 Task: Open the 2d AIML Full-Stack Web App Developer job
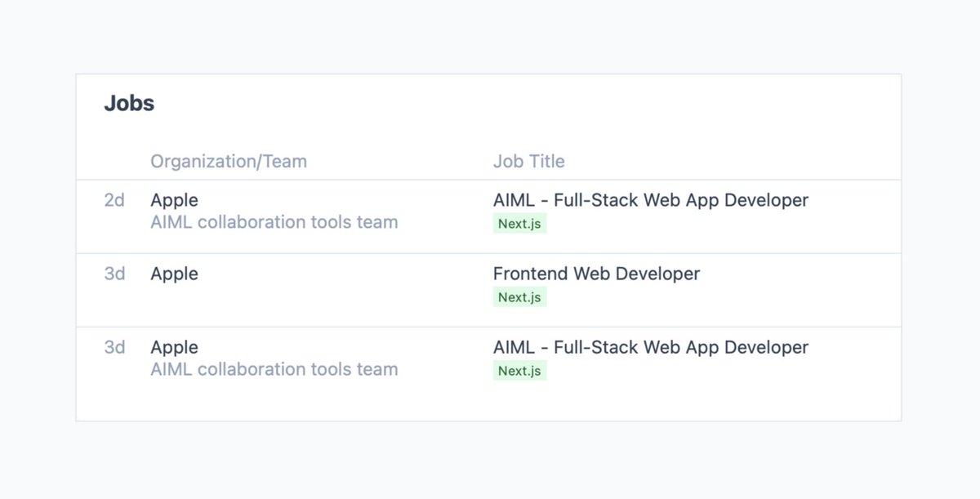pos(651,200)
